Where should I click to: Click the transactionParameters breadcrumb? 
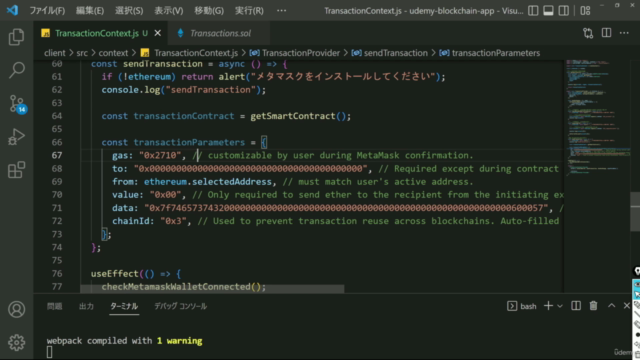click(x=496, y=53)
